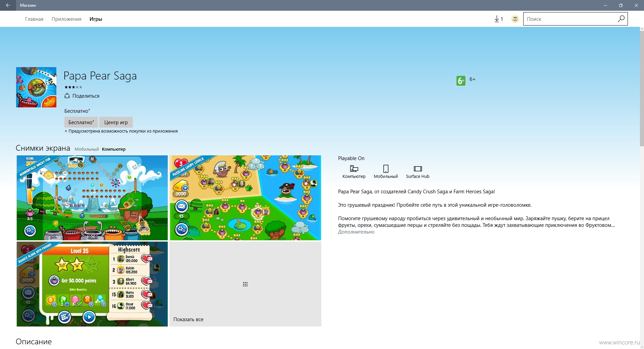Viewport: 644px width, 349px height.
Task: Click the Candy Crush Saga creators sentence
Action: [x=416, y=192]
